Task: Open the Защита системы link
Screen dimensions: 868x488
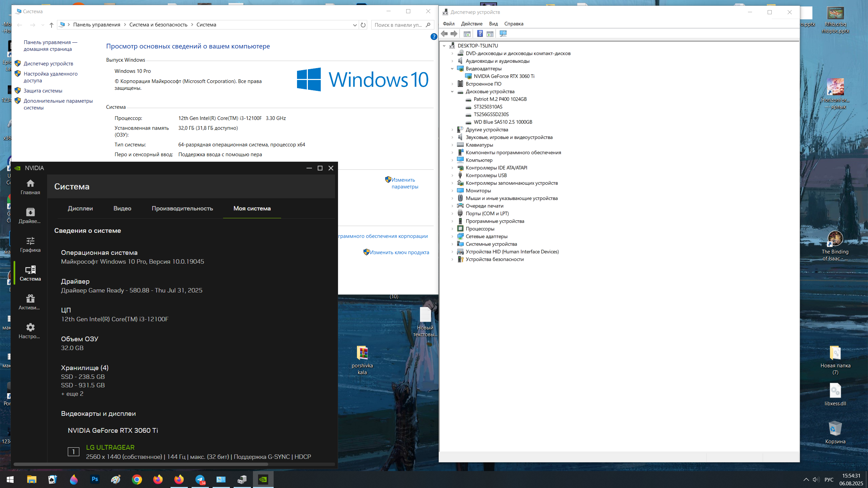Action: (43, 90)
